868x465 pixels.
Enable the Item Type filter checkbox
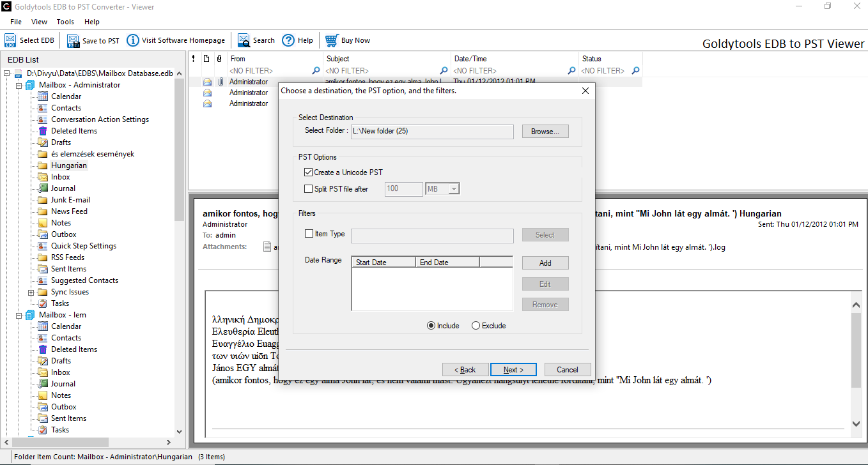pos(309,234)
